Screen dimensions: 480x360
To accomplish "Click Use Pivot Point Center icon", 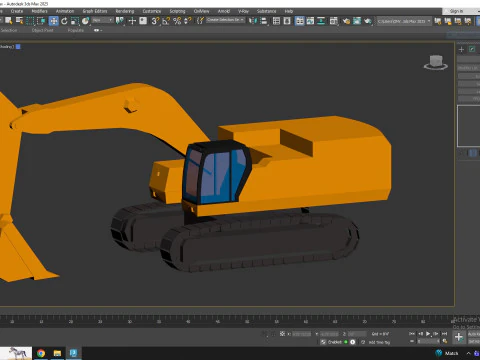I will pyautogui.click(x=119, y=21).
